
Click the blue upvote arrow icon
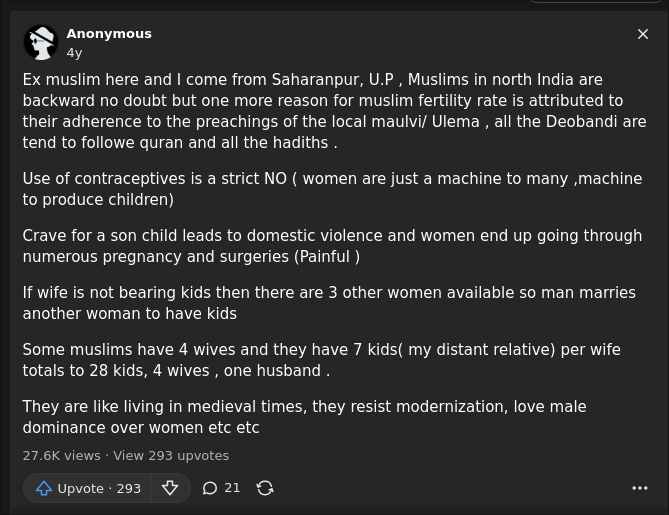44,488
